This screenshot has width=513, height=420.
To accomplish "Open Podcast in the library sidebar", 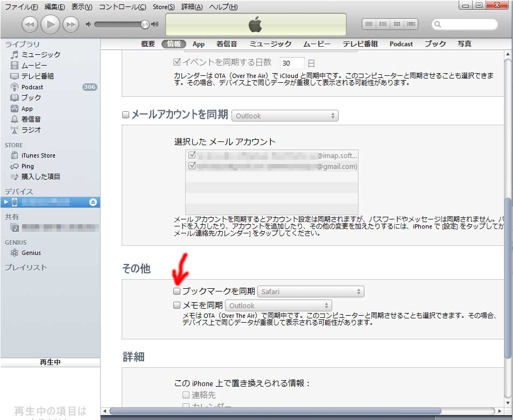I will tap(32, 87).
